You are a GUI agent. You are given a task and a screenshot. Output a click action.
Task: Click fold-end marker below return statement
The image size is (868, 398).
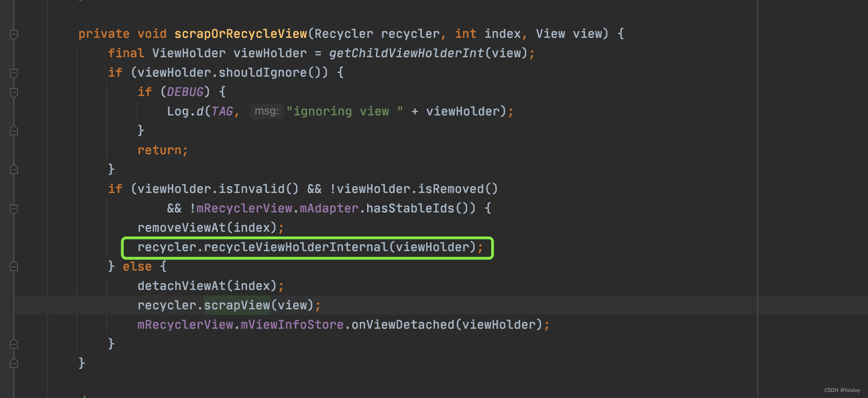click(x=14, y=169)
